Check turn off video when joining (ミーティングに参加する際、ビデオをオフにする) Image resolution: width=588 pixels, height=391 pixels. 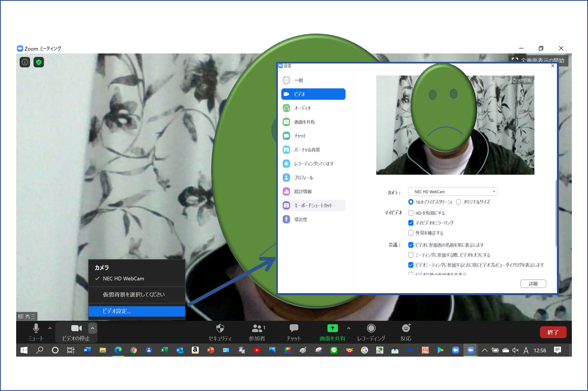[411, 255]
